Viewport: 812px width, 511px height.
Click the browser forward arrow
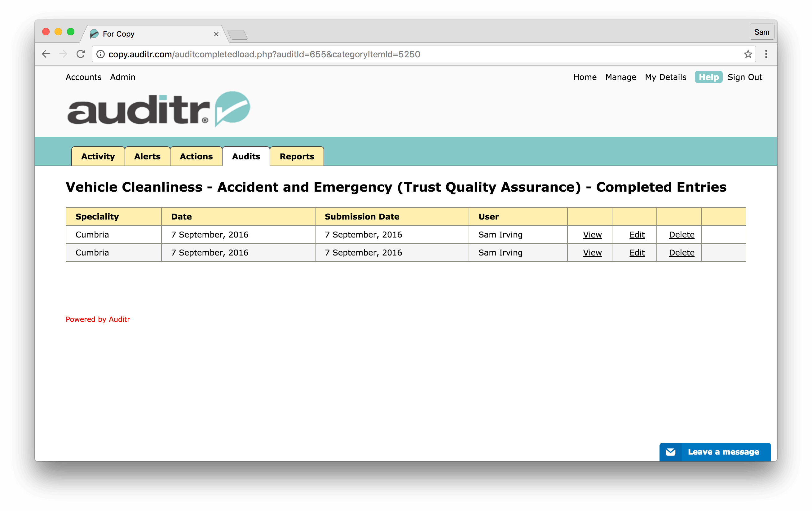pyautogui.click(x=63, y=54)
